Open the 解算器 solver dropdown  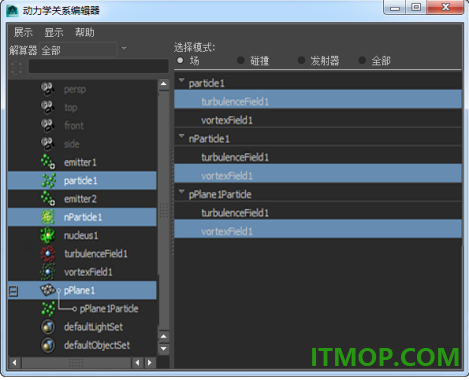tap(124, 49)
